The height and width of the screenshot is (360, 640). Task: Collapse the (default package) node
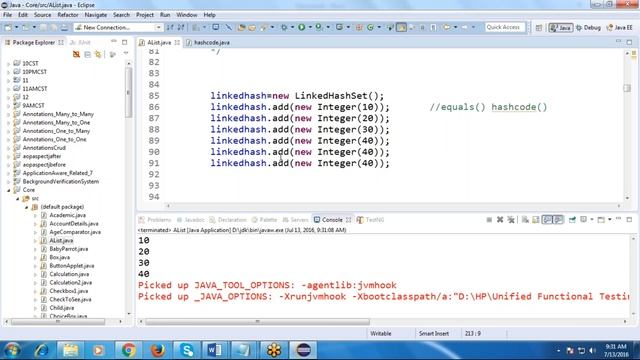pos(27,207)
